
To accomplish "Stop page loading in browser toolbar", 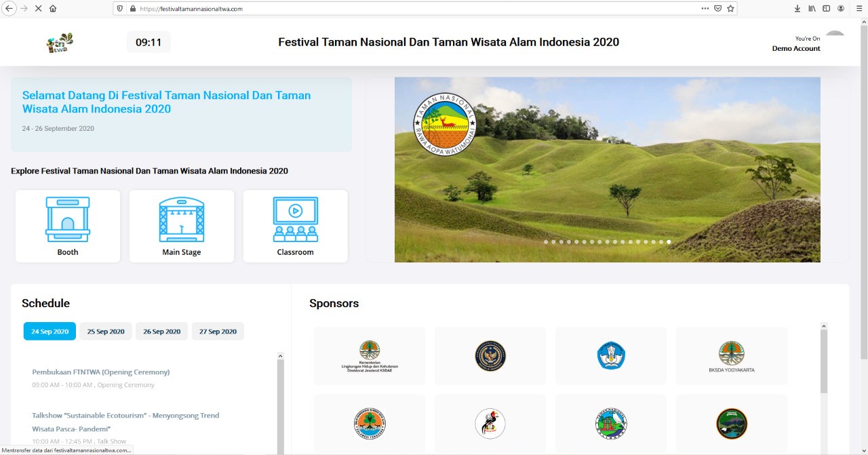I will (x=37, y=9).
